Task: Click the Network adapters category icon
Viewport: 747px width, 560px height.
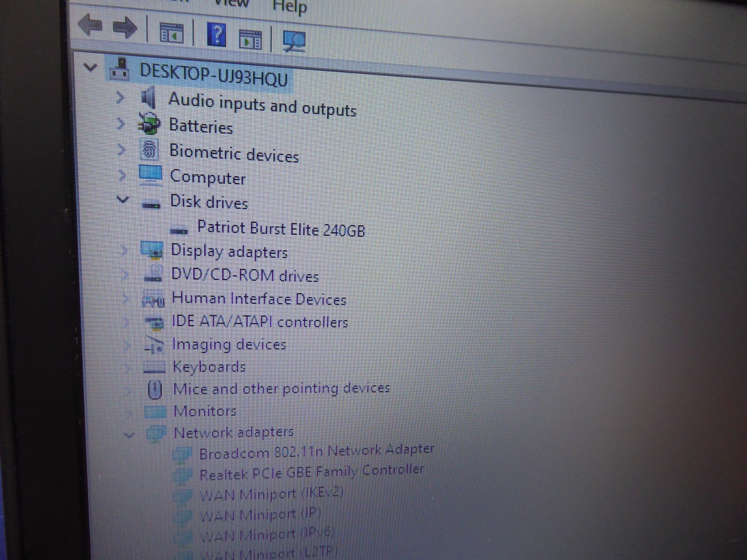Action: [x=156, y=434]
